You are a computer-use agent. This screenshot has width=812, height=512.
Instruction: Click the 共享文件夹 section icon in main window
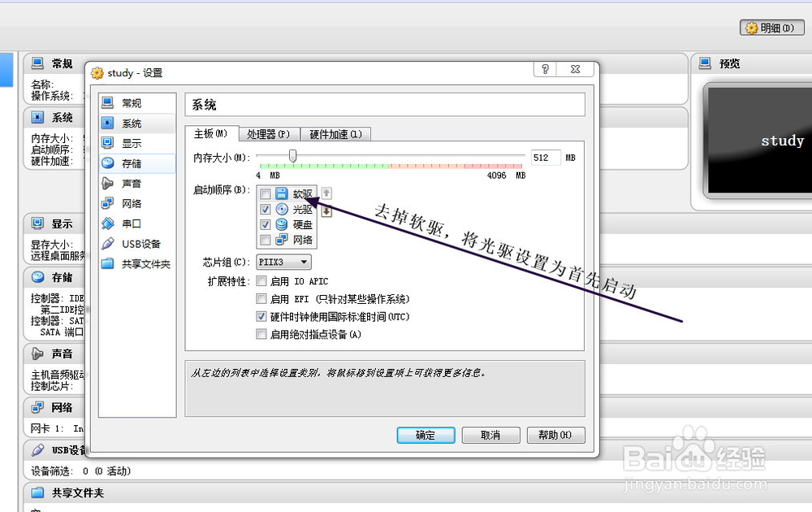point(37,492)
